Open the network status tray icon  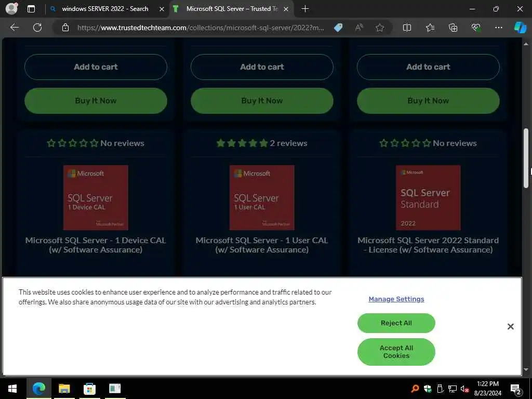tap(453, 389)
